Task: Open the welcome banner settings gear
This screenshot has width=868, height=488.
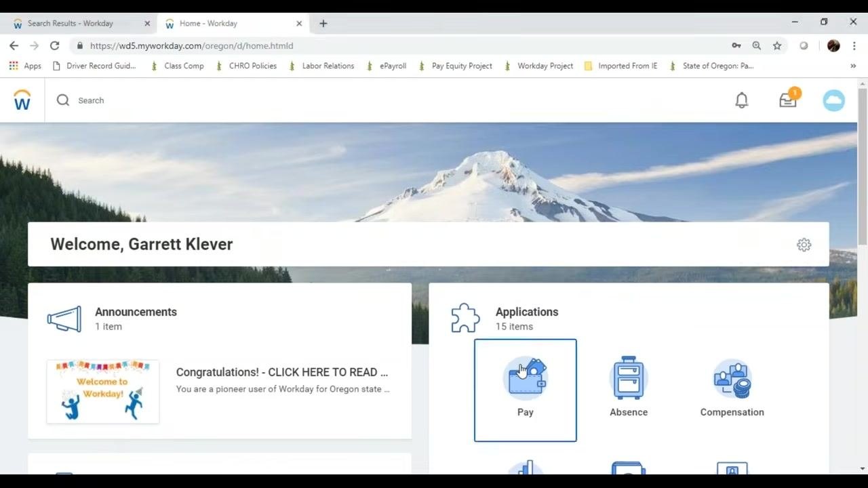Action: click(x=804, y=245)
